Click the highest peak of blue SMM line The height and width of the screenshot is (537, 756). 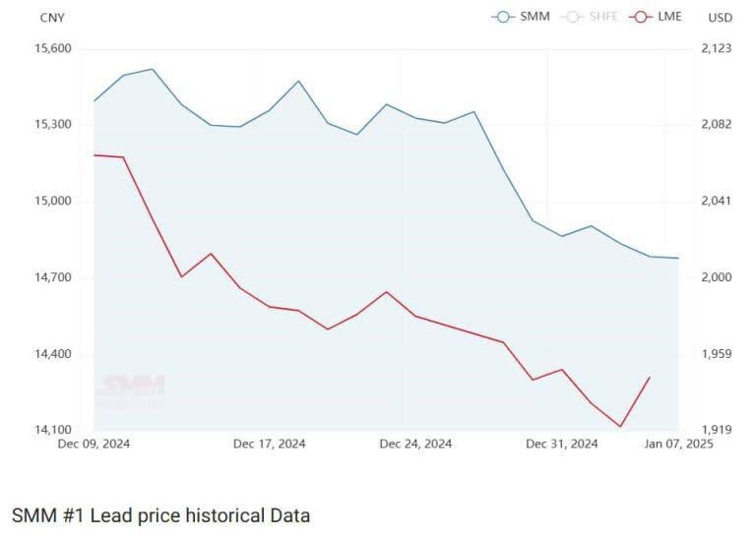[x=152, y=69]
